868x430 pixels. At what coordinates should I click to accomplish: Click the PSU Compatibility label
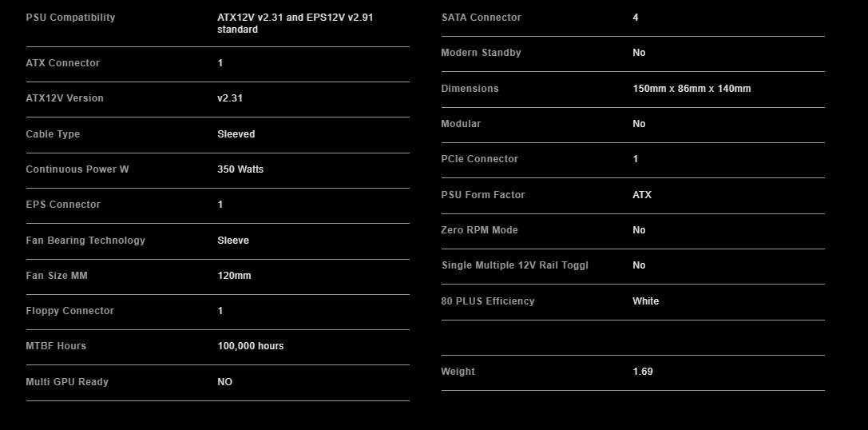click(70, 18)
